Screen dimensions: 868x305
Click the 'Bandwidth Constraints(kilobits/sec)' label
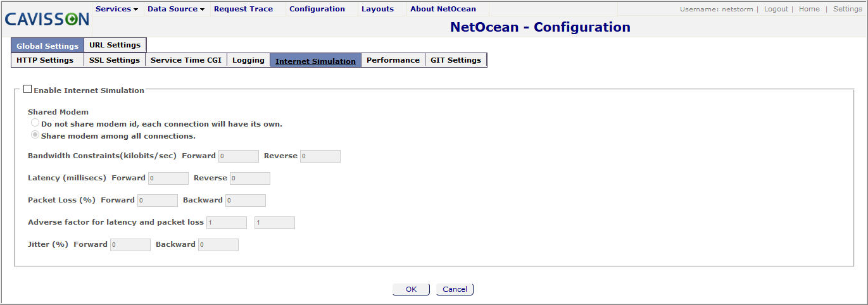click(102, 156)
